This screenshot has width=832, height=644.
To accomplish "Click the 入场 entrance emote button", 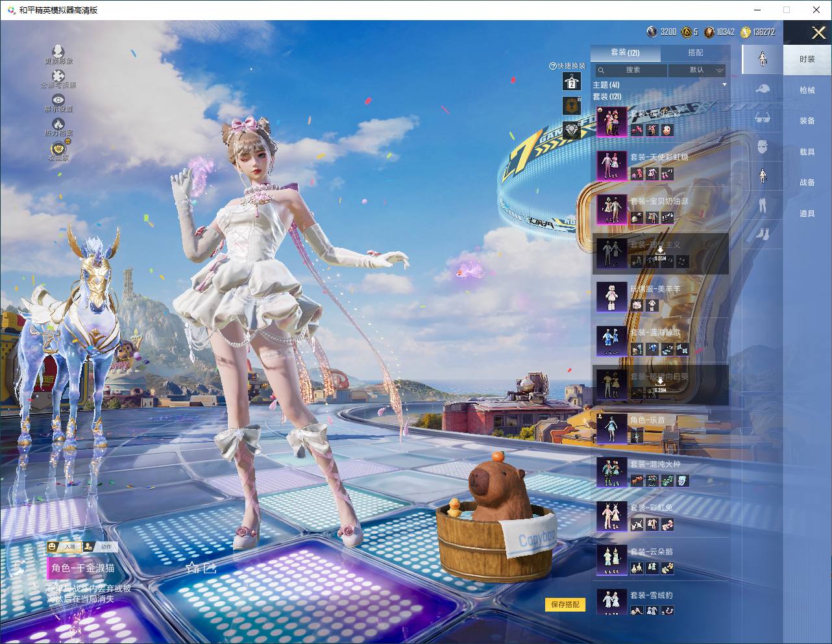I will (x=63, y=547).
